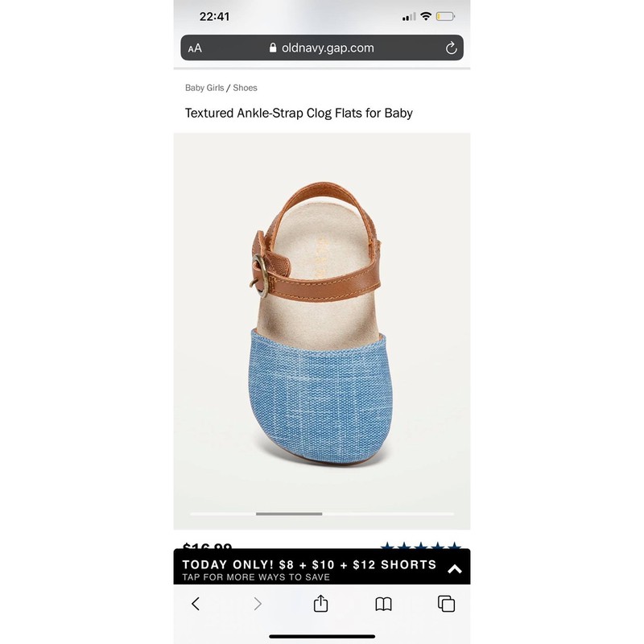Tap the Textured Ankle-Strap Clog Flats title
Viewport: 644px width, 644px height.
299,113
